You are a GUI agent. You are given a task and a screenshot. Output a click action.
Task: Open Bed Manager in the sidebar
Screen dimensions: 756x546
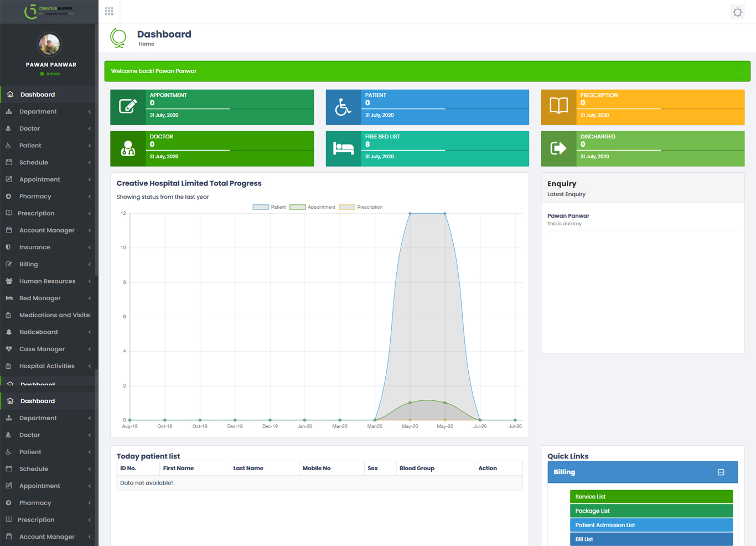click(40, 298)
